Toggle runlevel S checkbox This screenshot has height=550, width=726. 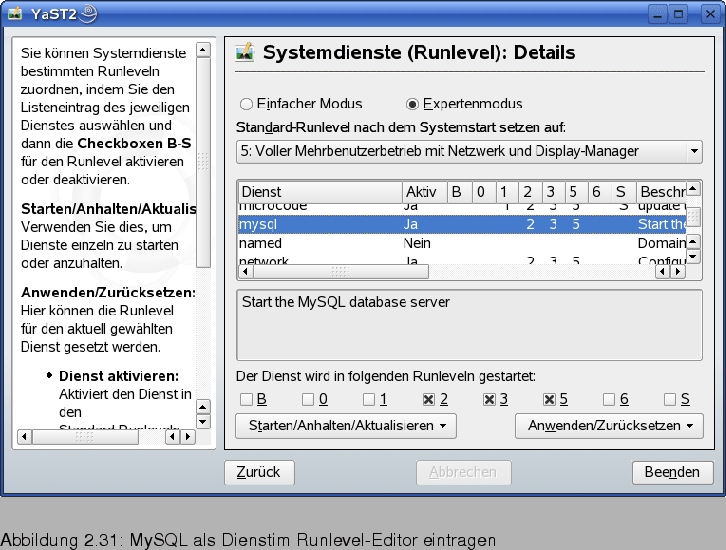670,399
